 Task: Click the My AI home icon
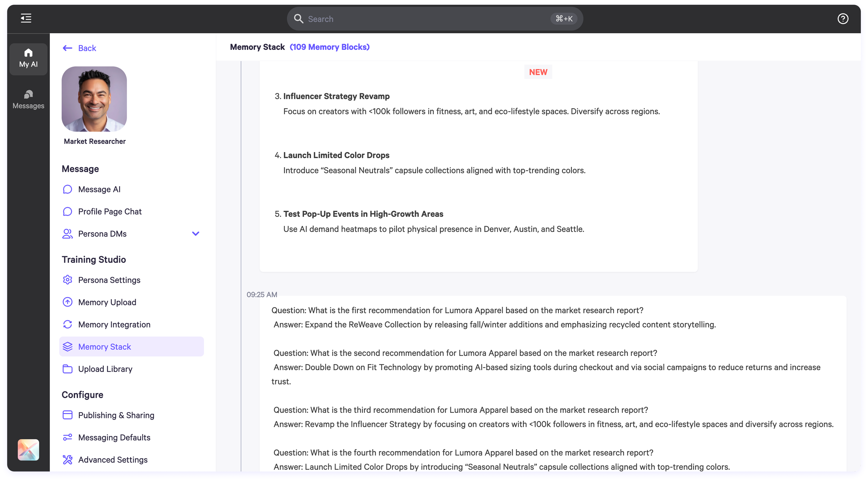[x=28, y=53]
